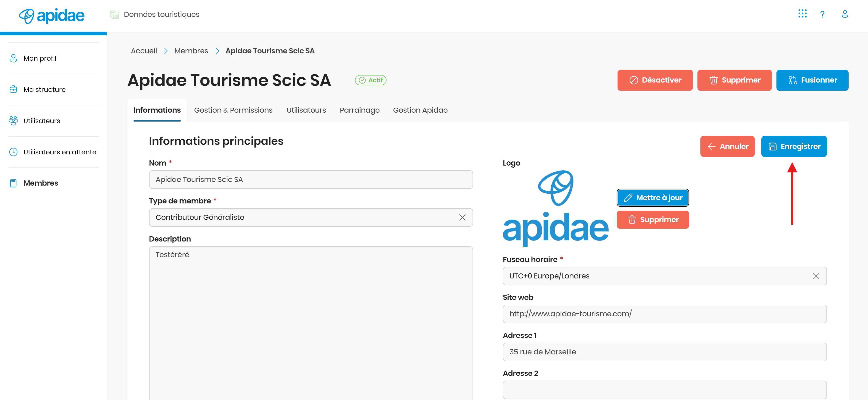868x400 pixels.
Task: Clear the Type de membre selection
Action: (x=462, y=218)
